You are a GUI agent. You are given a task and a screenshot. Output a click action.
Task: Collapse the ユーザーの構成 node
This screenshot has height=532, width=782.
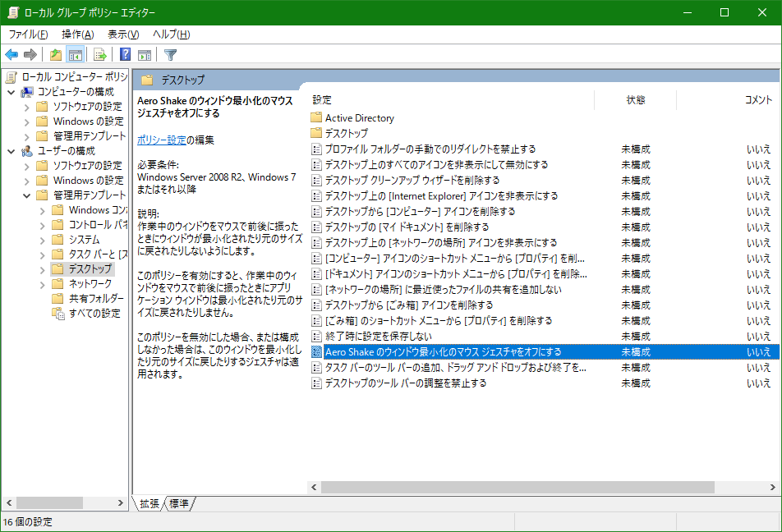[x=11, y=151]
